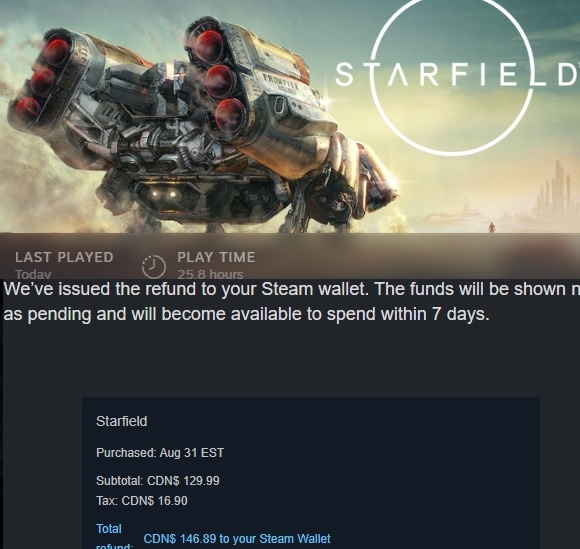Click the refund issued message text

[291, 289]
